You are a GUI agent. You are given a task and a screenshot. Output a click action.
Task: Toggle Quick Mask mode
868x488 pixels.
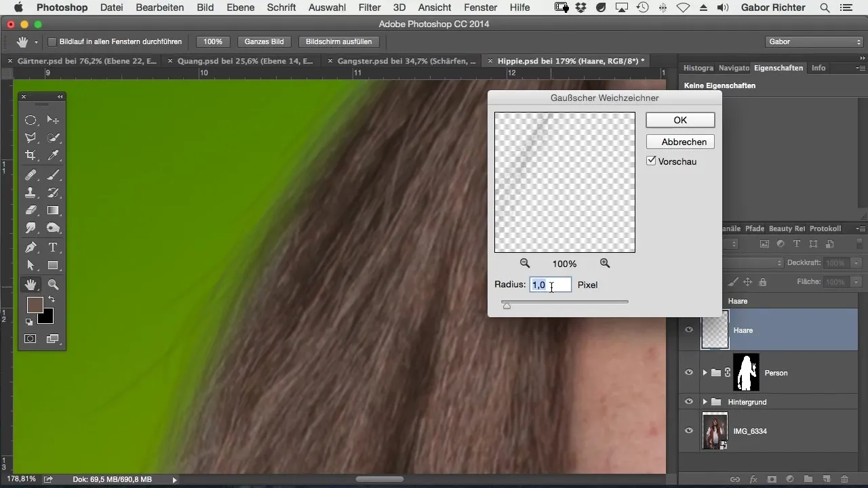point(31,339)
